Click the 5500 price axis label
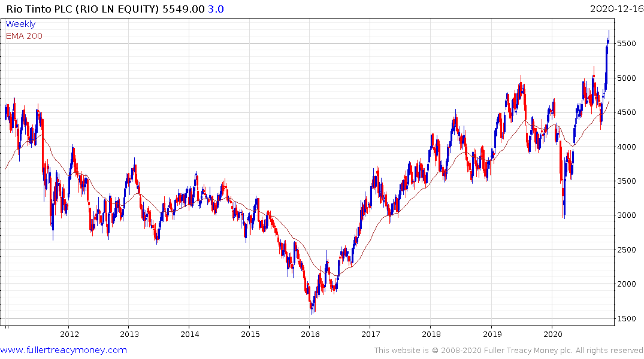This screenshot has width=644, height=359. pyautogui.click(x=627, y=44)
